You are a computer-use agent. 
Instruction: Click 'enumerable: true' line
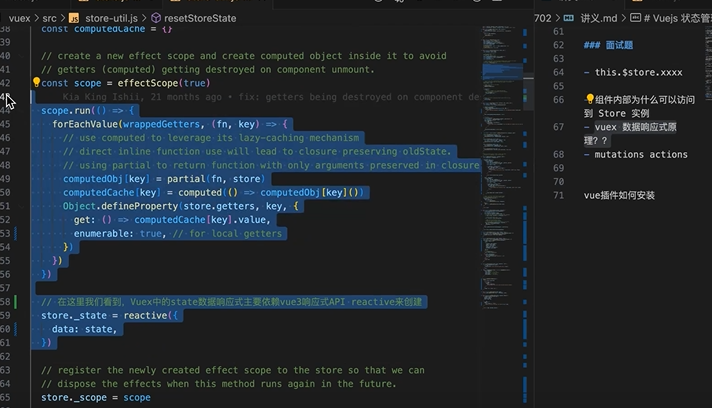tap(178, 233)
